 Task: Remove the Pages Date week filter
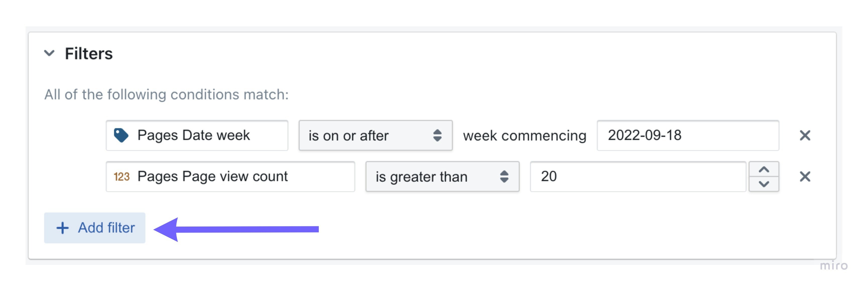pyautogui.click(x=805, y=135)
